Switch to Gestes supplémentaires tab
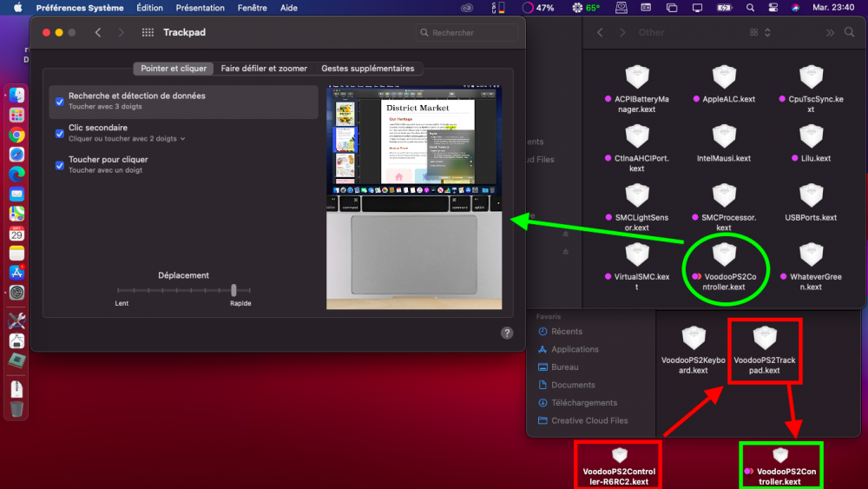 tap(367, 68)
